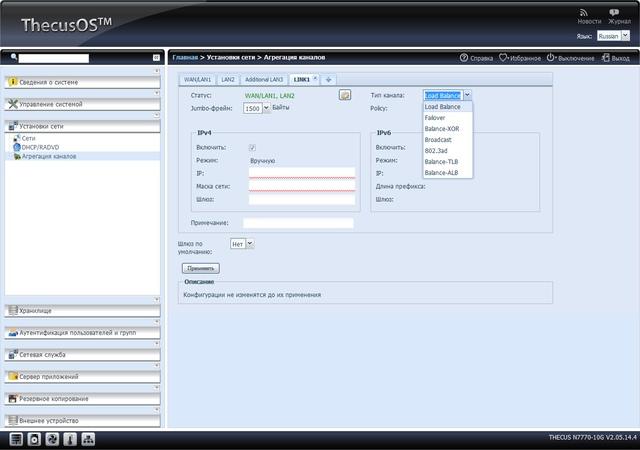Click the fan icon in bottom bar
Image resolution: width=640 pixels, height=450 pixels.
(x=52, y=439)
